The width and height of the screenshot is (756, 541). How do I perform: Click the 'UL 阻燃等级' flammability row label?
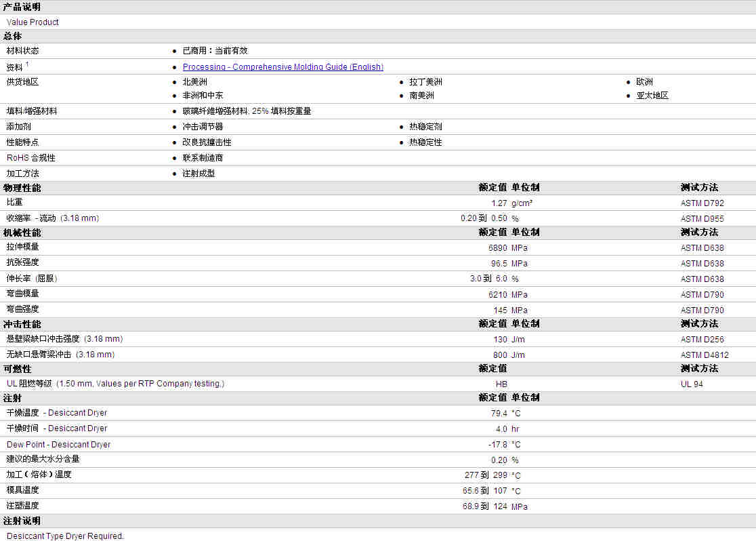click(x=115, y=384)
